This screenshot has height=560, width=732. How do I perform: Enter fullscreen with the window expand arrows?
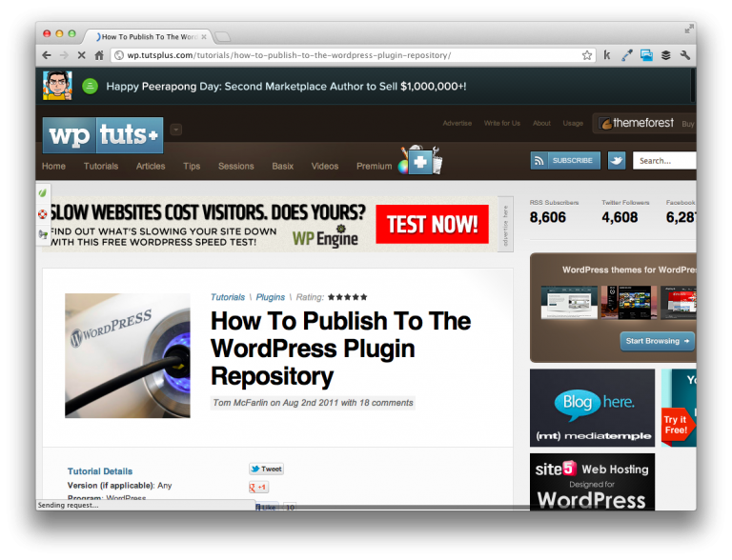click(x=688, y=30)
